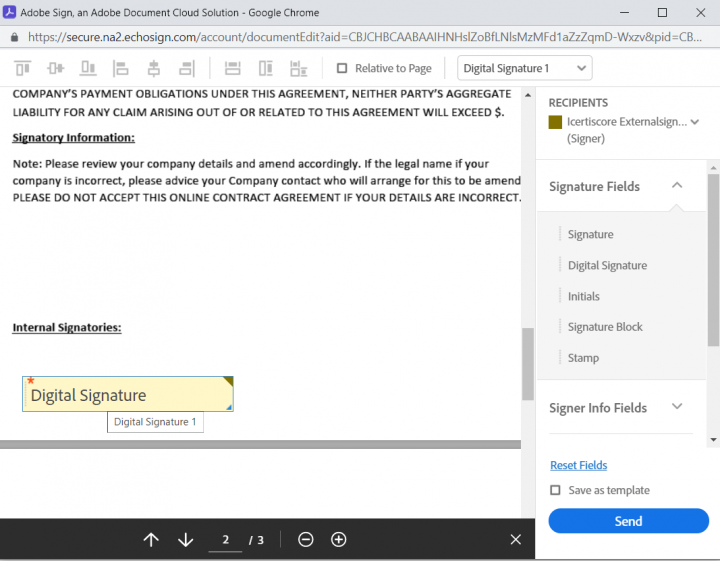Zoom in using the plus icon
The image size is (720, 561).
[339, 539]
